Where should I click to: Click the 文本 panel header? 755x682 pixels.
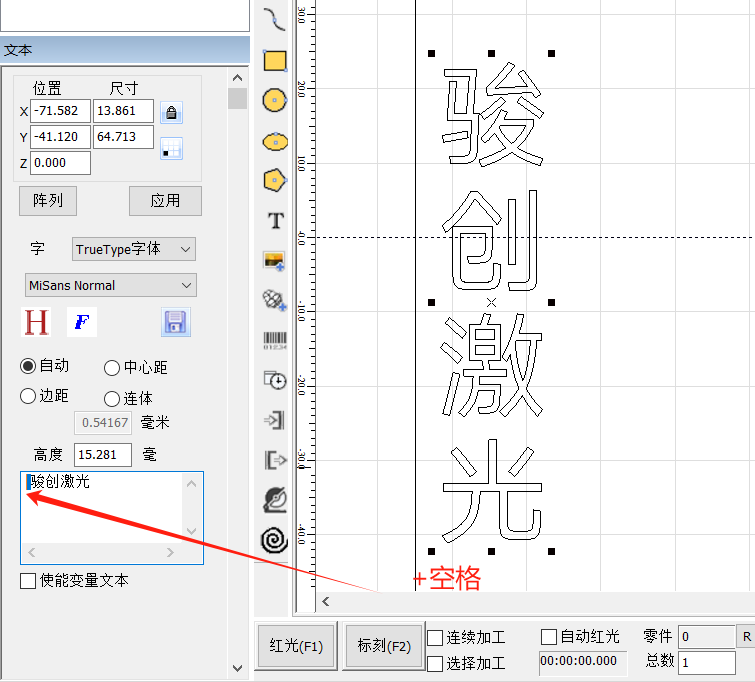125,50
